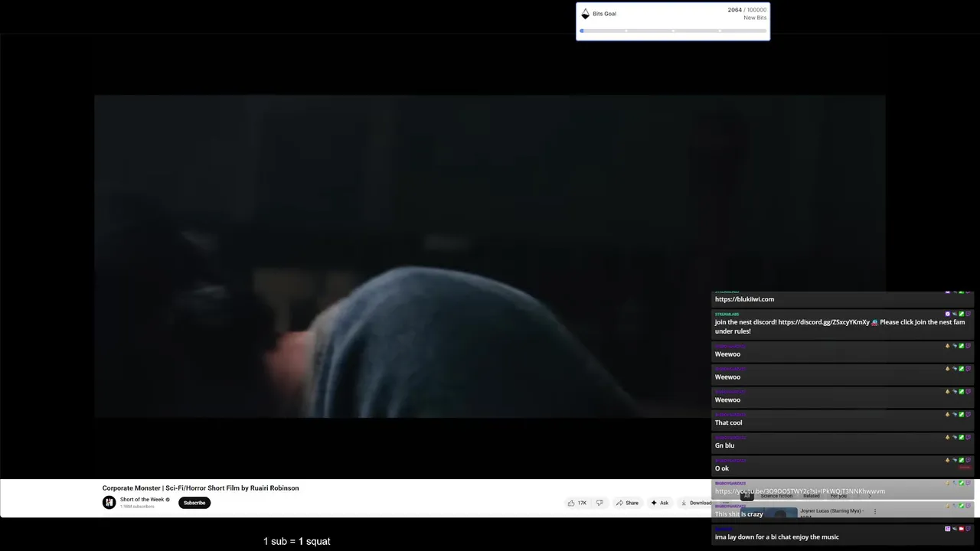Viewport: 980px width, 551px height.
Task: Expand more filter chips with right chevron
Action: (x=870, y=496)
